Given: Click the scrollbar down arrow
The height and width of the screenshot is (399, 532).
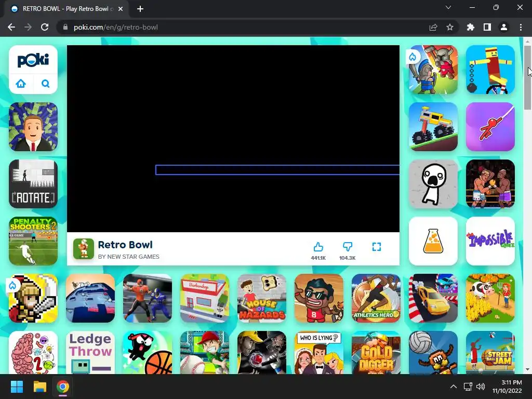Looking at the screenshot, I should [x=528, y=369].
